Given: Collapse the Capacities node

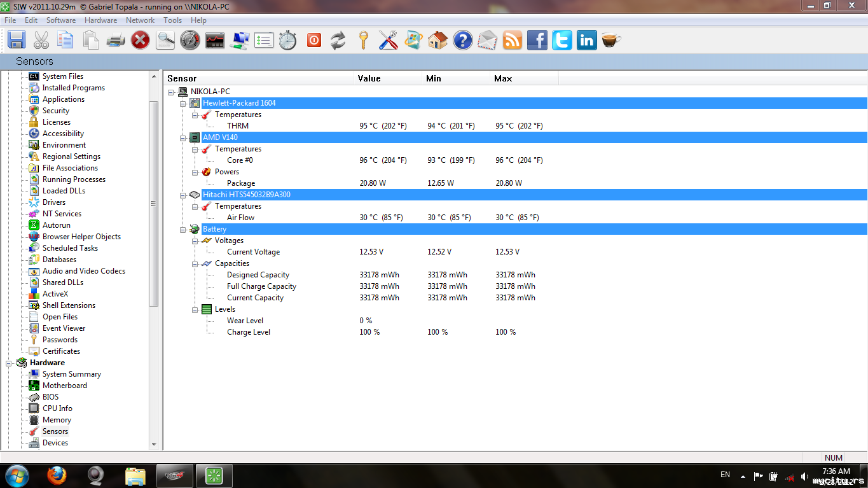Looking at the screenshot, I should [x=195, y=263].
